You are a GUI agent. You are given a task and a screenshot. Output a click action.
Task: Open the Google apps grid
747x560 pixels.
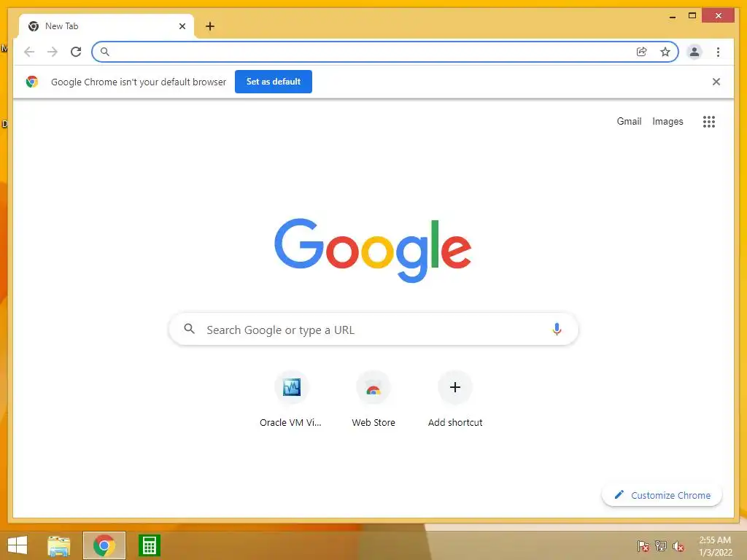tap(709, 122)
